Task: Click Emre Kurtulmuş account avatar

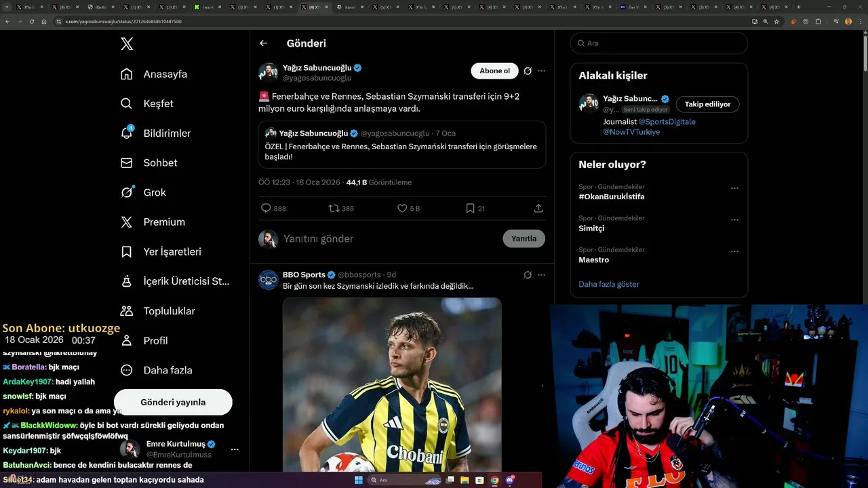Action: tap(130, 449)
